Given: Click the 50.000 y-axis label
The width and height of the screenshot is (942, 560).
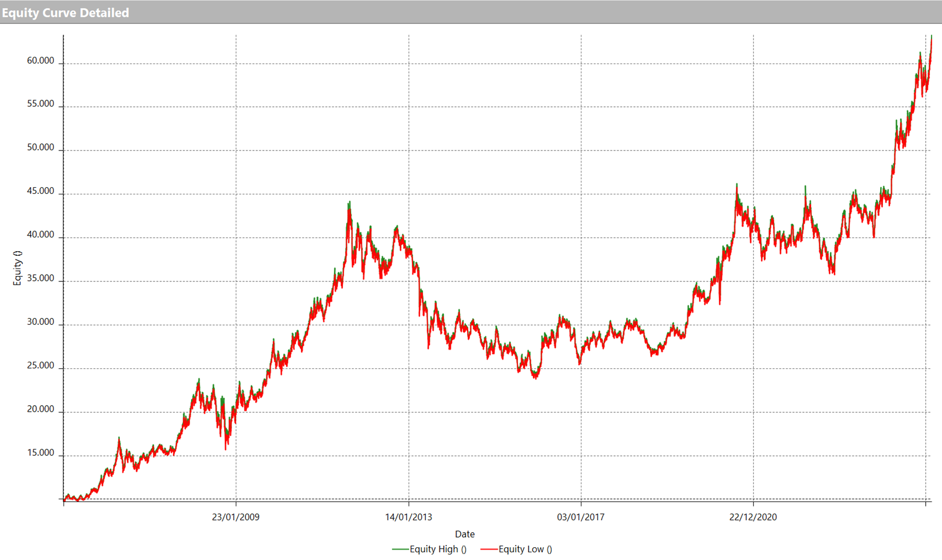Looking at the screenshot, I should click(x=41, y=148).
